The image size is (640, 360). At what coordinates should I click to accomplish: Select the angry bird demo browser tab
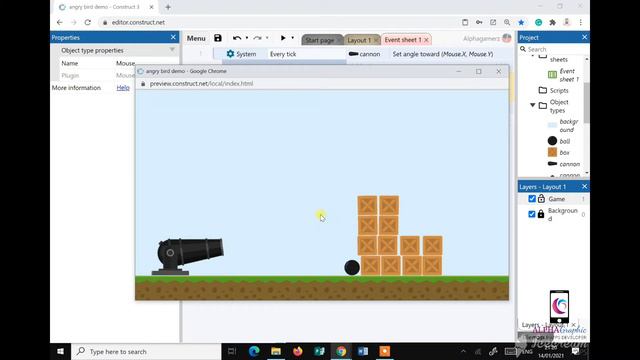[105, 7]
